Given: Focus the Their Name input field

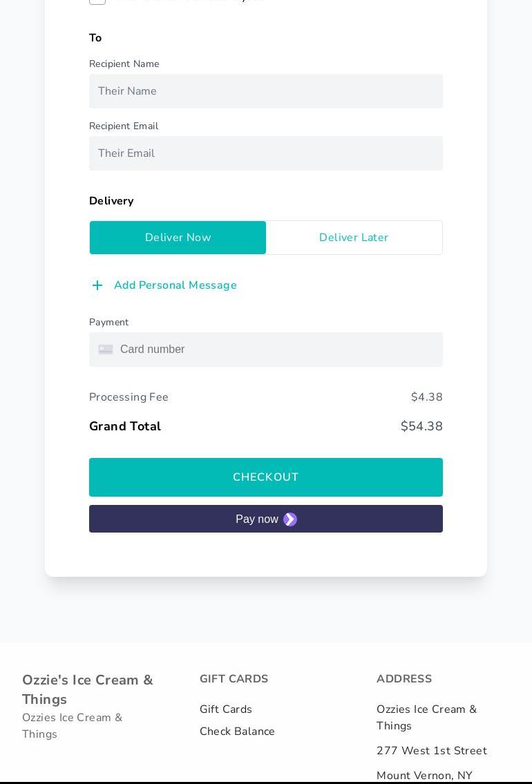Looking at the screenshot, I should coord(266,91).
